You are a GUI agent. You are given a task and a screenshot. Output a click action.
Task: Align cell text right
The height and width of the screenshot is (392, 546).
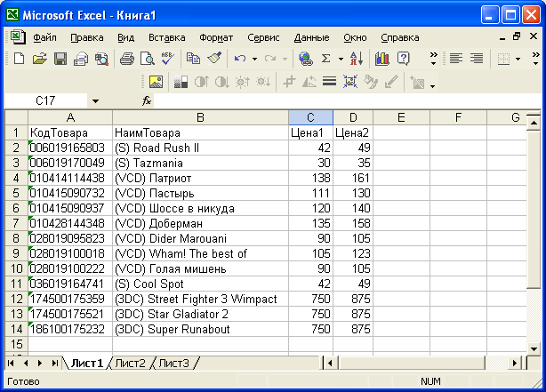click(x=477, y=59)
